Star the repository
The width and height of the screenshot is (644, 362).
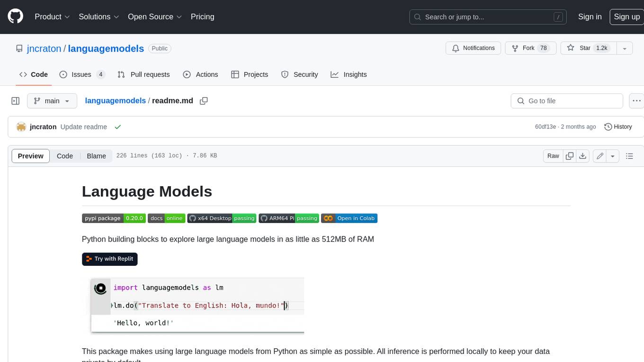pos(588,48)
